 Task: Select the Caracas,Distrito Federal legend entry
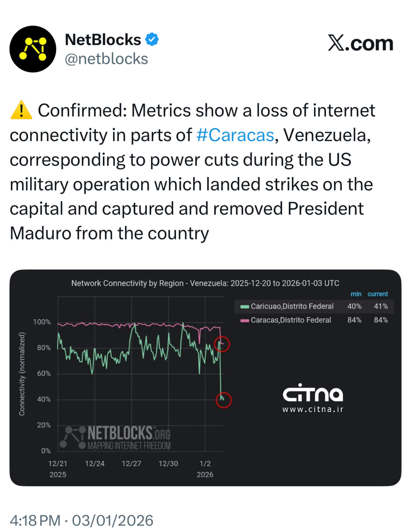(291, 320)
